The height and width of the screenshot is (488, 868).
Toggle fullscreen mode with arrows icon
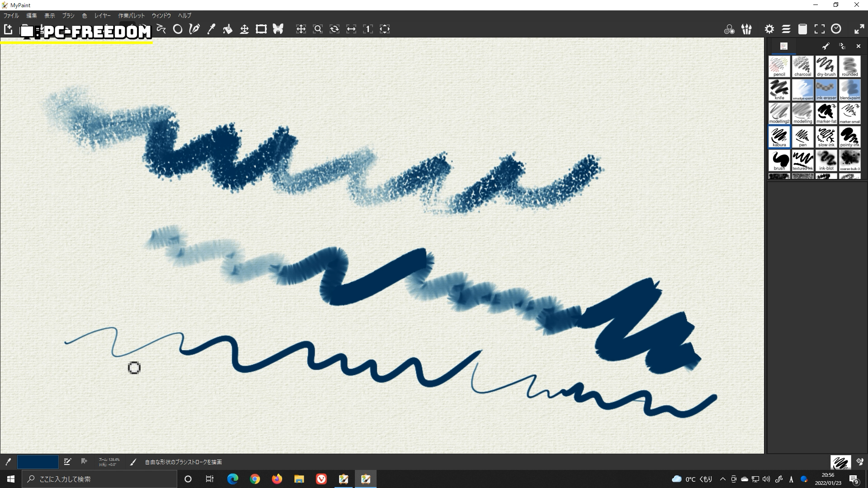pyautogui.click(x=859, y=29)
